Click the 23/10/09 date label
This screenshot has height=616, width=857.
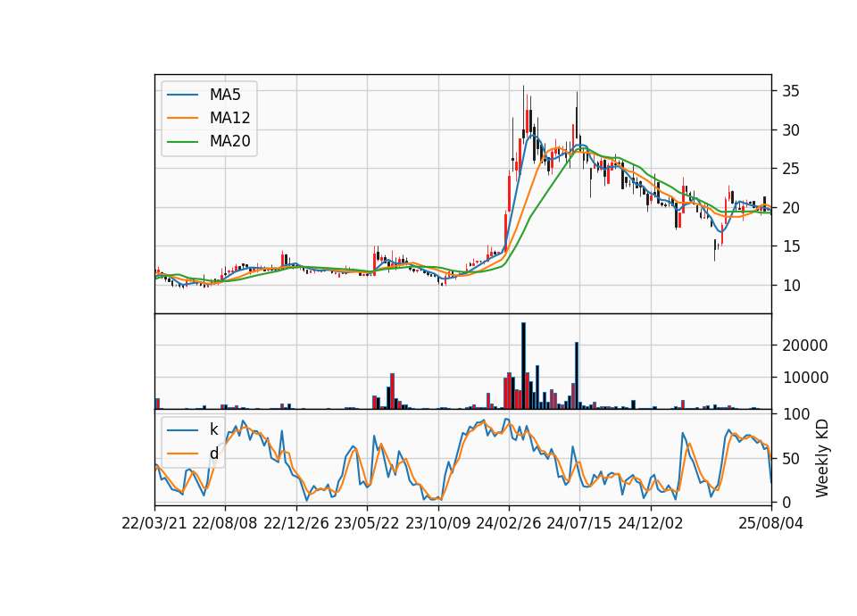(437, 523)
